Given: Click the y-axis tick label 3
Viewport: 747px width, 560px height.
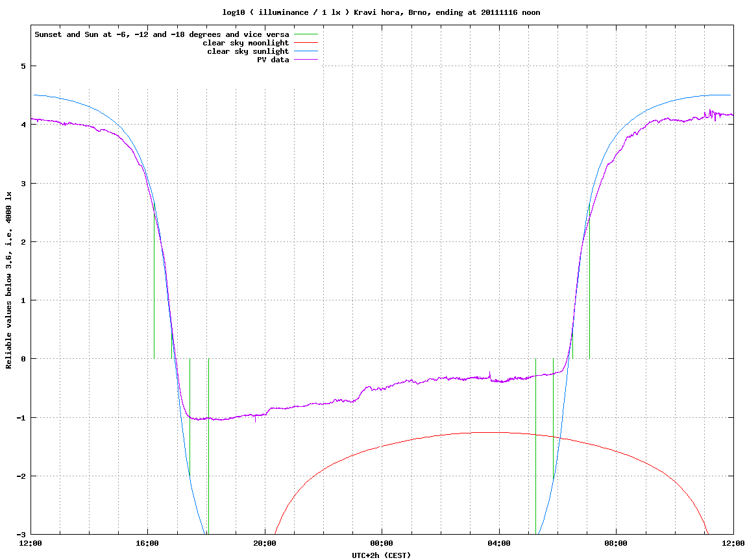Looking at the screenshot, I should 23,184.
